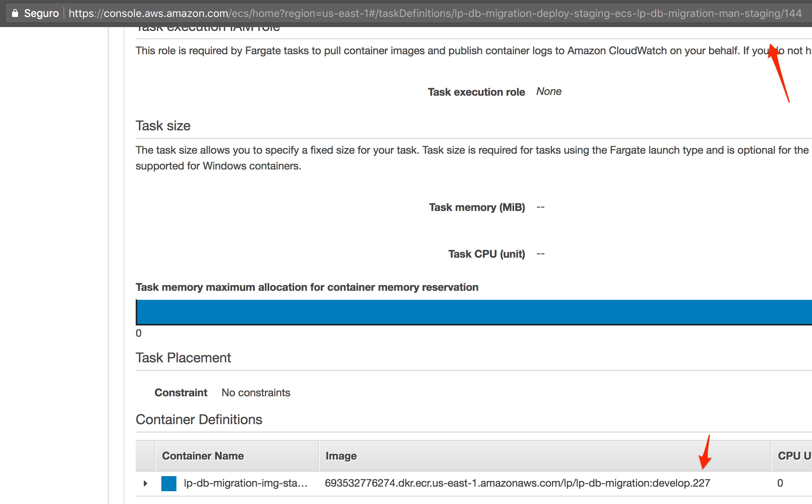Open the lp-db-migration-img-sta container definition
Image resolution: width=812 pixels, height=504 pixels.
click(245, 483)
